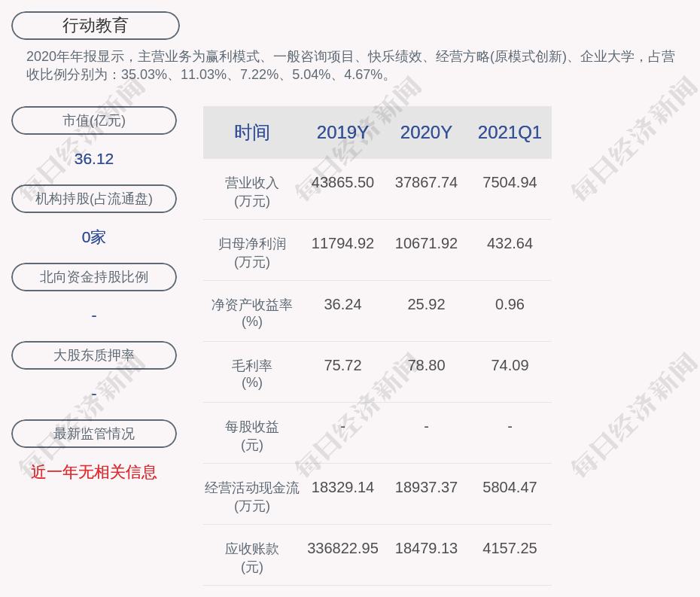Select the 2020Y column header
700x597 pixels.
coord(426,132)
